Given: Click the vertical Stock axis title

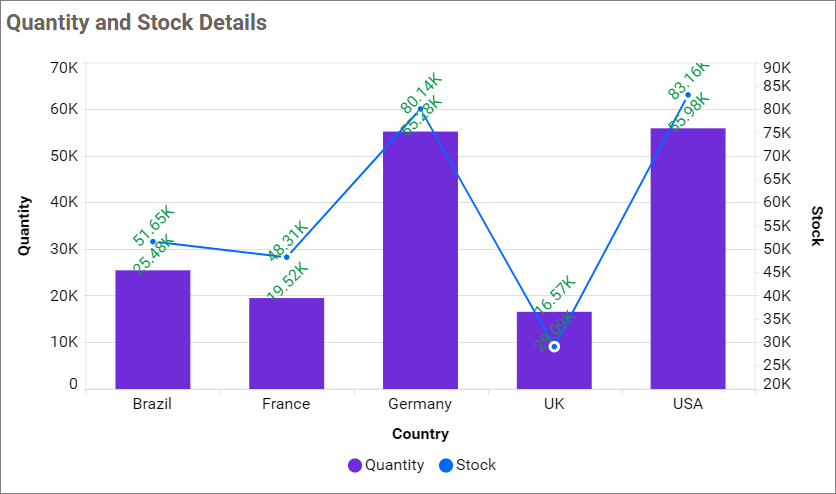Looking at the screenshot, I should 816,225.
